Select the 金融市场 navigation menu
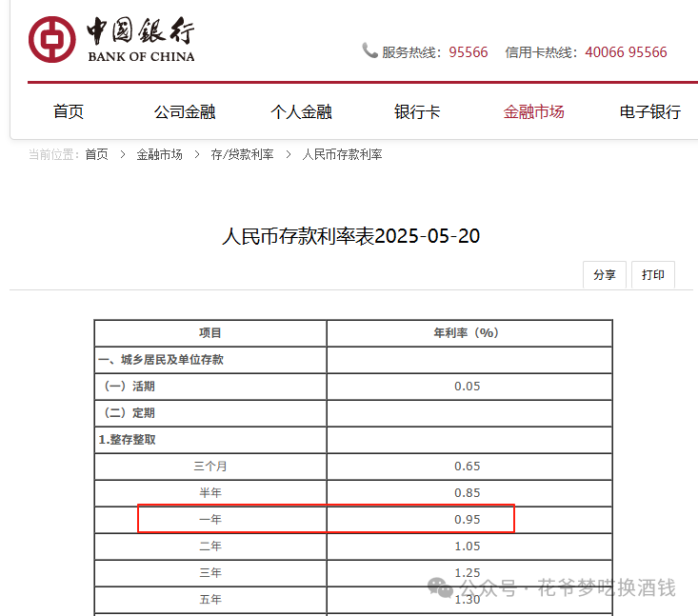 point(534,111)
